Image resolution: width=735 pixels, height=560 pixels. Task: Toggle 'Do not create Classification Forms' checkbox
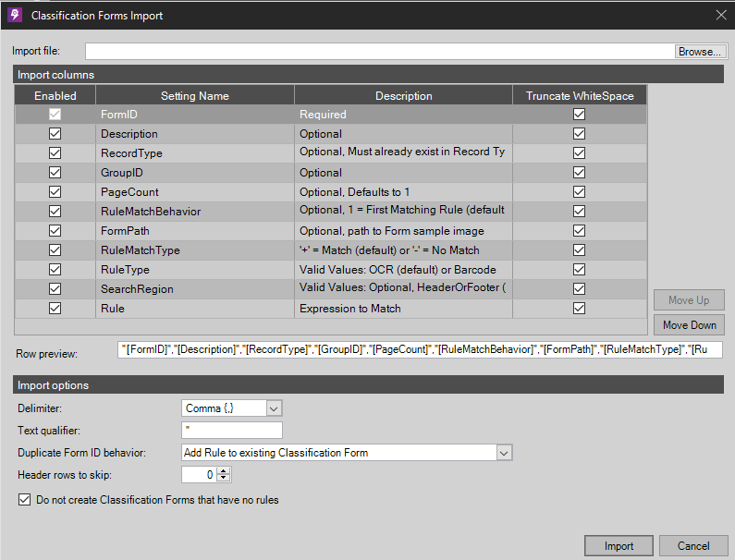click(x=24, y=500)
